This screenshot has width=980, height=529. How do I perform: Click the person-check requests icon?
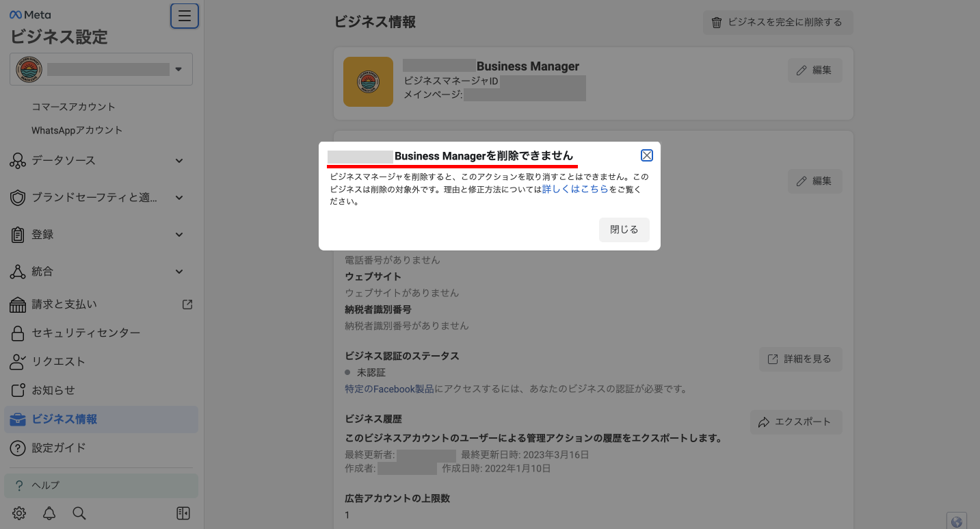point(18,362)
